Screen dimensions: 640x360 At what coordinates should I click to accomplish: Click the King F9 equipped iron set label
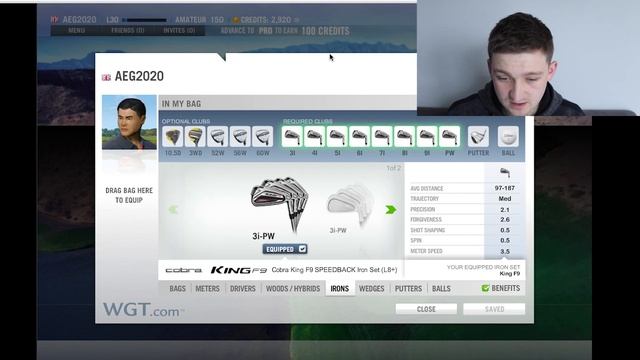(x=510, y=273)
